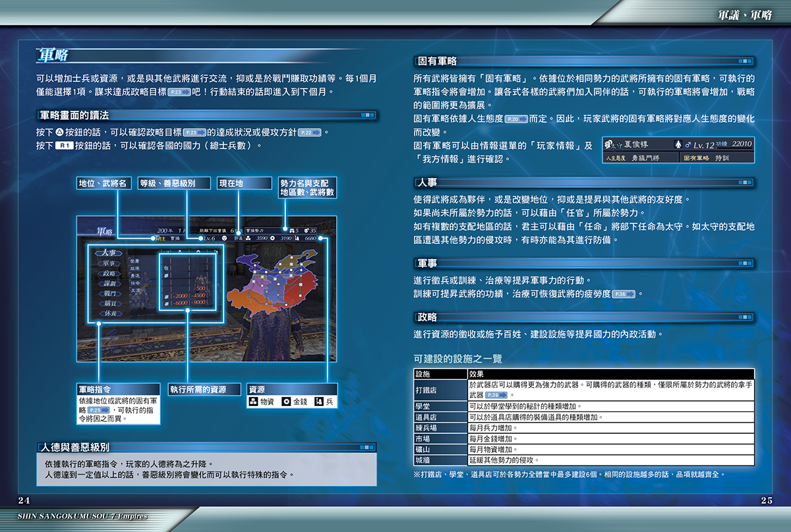Click the officer count icon beside 35
791x532 pixels.
[305, 230]
